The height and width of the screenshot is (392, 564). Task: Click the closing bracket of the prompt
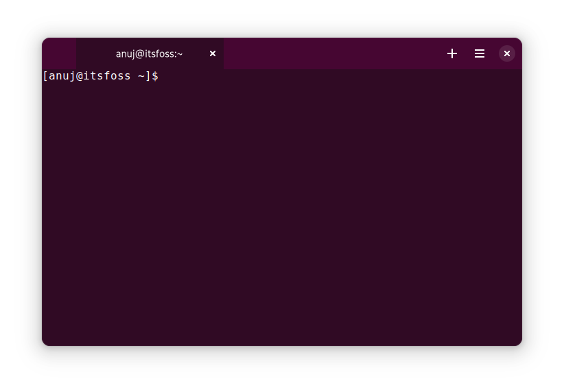click(x=148, y=76)
